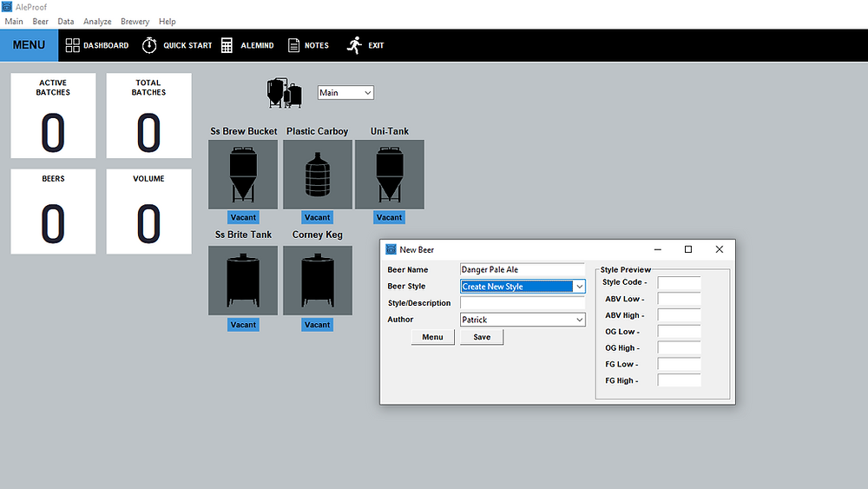The width and height of the screenshot is (868, 489).
Task: Click the Beers counter tile
Action: pos(53,212)
